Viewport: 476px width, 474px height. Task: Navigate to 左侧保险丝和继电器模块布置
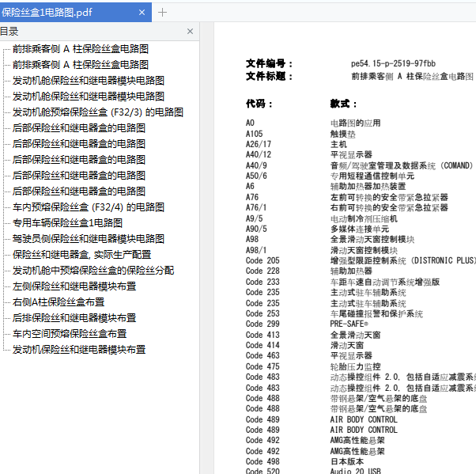click(x=74, y=286)
